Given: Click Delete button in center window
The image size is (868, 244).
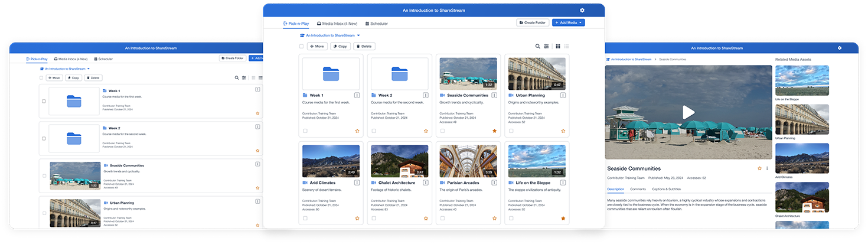Looking at the screenshot, I should (364, 46).
